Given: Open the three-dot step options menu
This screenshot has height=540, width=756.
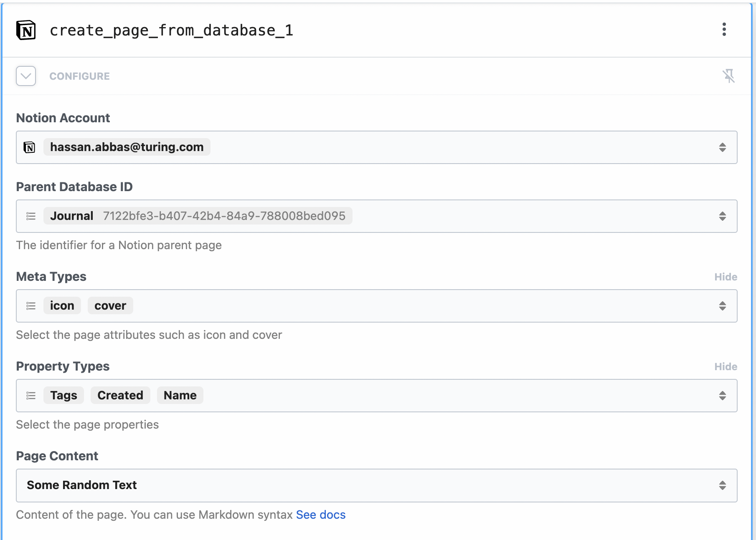Looking at the screenshot, I should [724, 30].
